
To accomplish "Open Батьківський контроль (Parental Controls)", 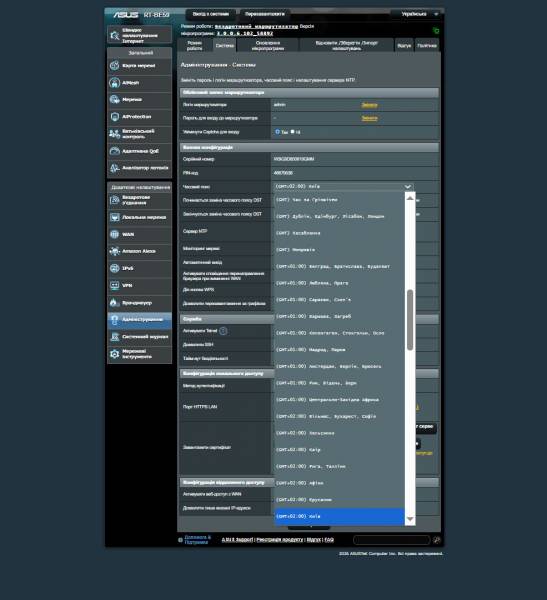I will coord(139,134).
